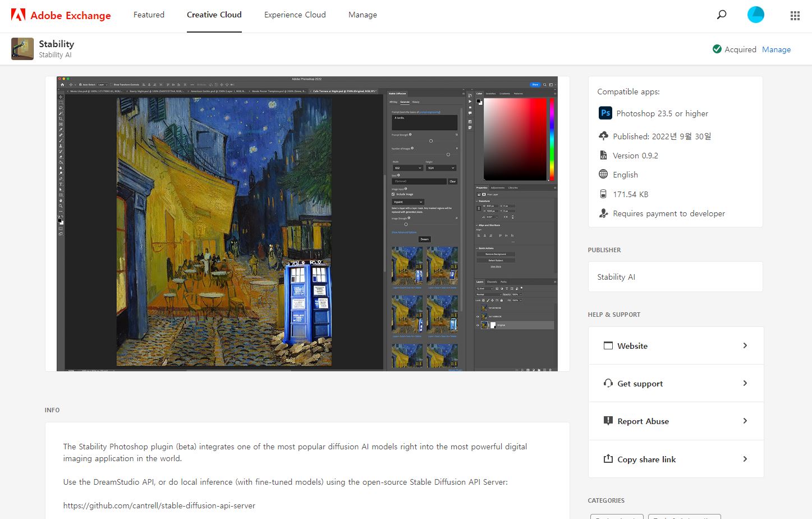The height and width of the screenshot is (519, 812).
Task: Click the 'Copy share link' row label
Action: 646,459
